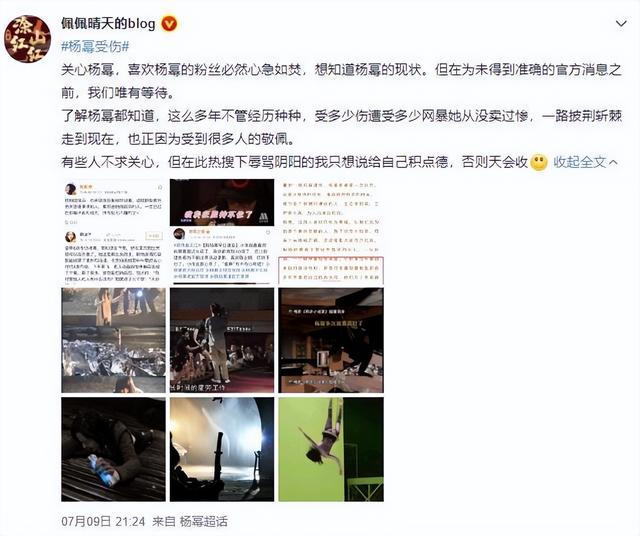Open green screen wire stunt thumbnail
Screen dimensions: 640x536
331,449
